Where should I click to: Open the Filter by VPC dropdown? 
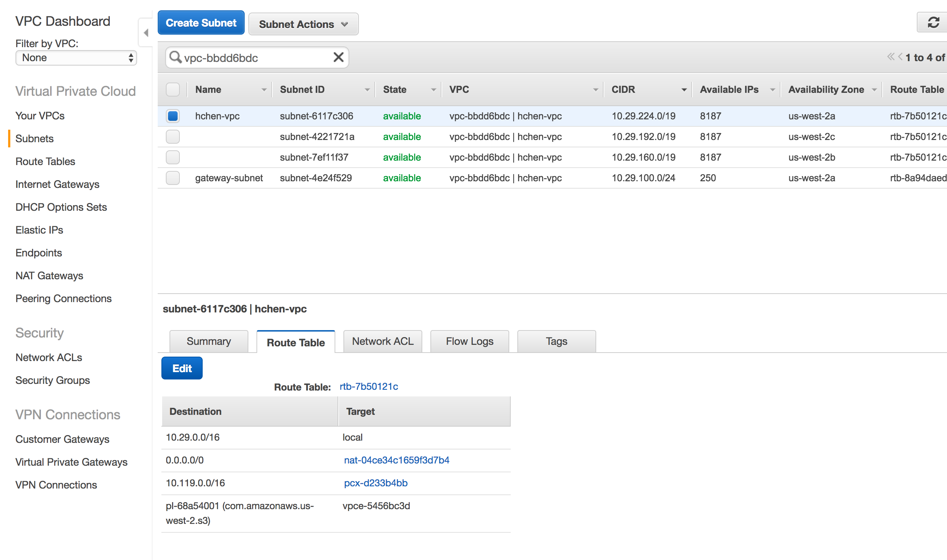tap(76, 58)
